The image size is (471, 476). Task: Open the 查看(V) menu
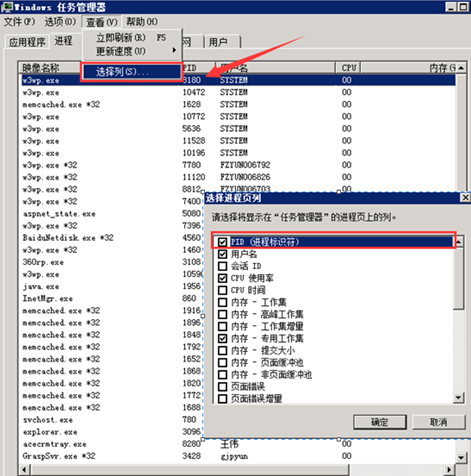click(x=102, y=22)
